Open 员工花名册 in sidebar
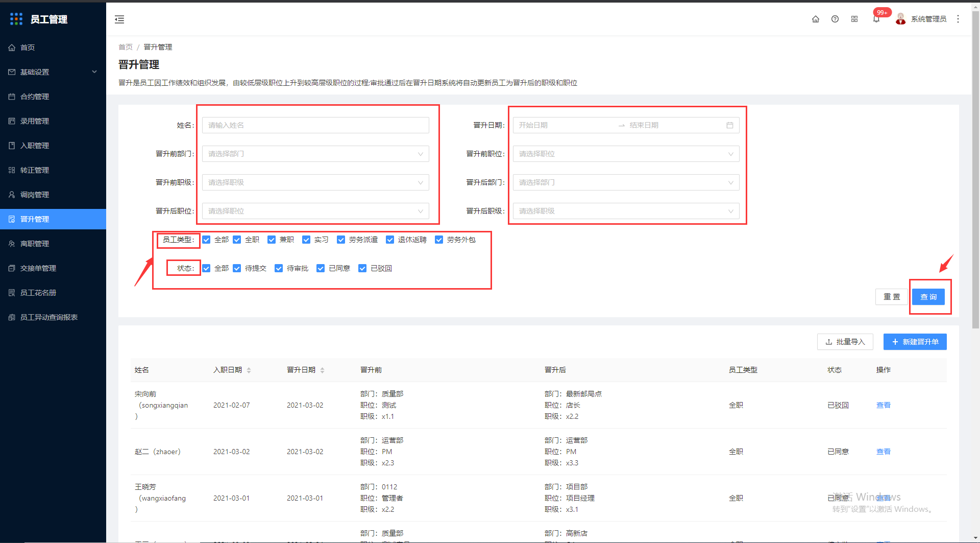The height and width of the screenshot is (543, 980). click(x=53, y=293)
